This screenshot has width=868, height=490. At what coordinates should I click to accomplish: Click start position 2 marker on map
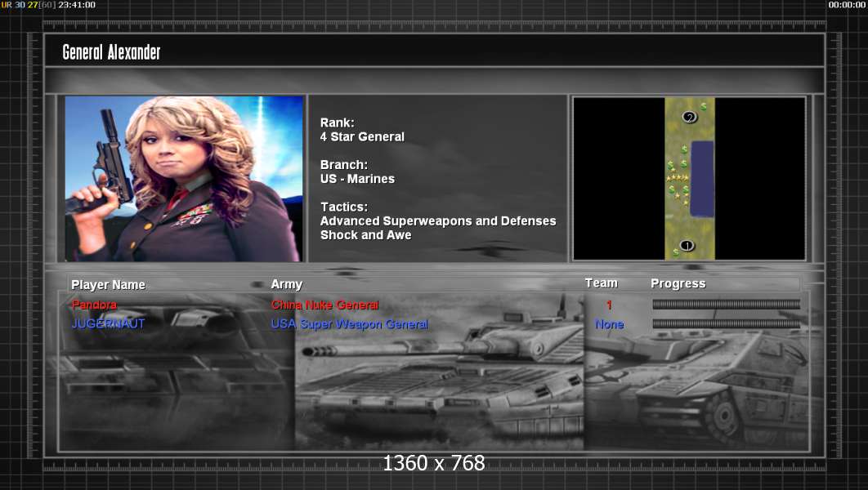point(689,117)
